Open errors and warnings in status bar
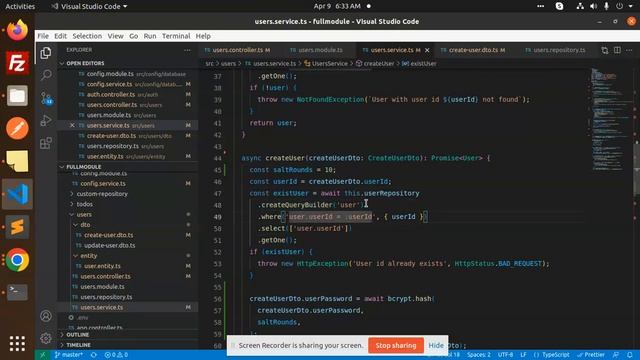This screenshot has width=640, height=360. pyautogui.click(x=116, y=355)
